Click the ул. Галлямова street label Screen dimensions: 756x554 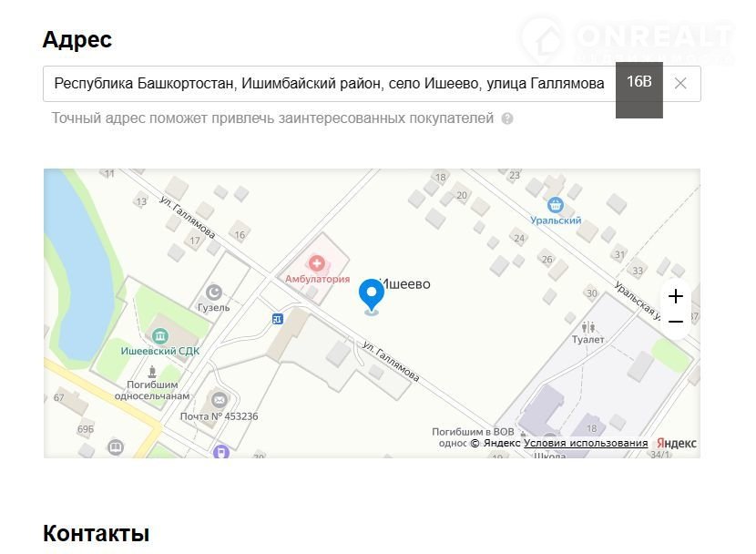(x=391, y=361)
